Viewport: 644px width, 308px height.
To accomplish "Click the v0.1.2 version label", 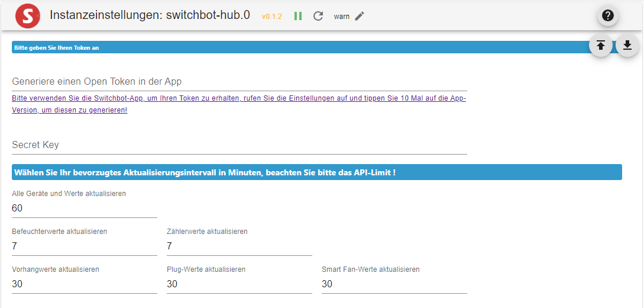I will click(x=272, y=17).
